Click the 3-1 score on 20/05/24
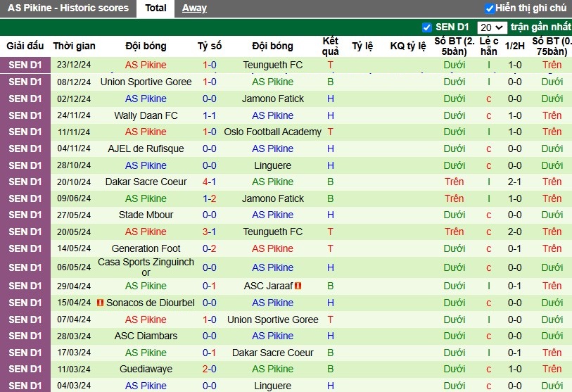 [x=210, y=232]
